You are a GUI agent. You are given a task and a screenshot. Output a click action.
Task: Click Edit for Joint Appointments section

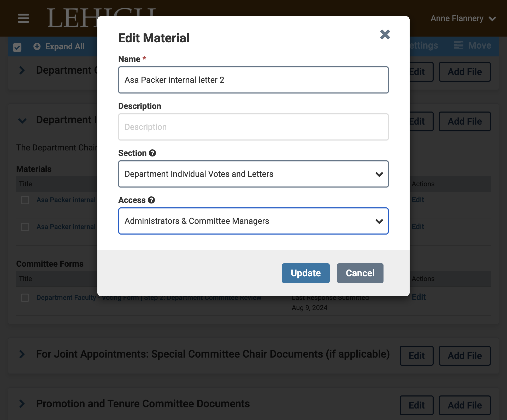pyautogui.click(x=417, y=356)
